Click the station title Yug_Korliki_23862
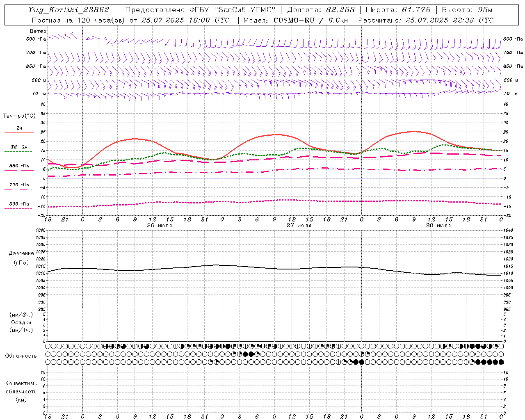The height and width of the screenshot is (420, 525). [x=69, y=10]
